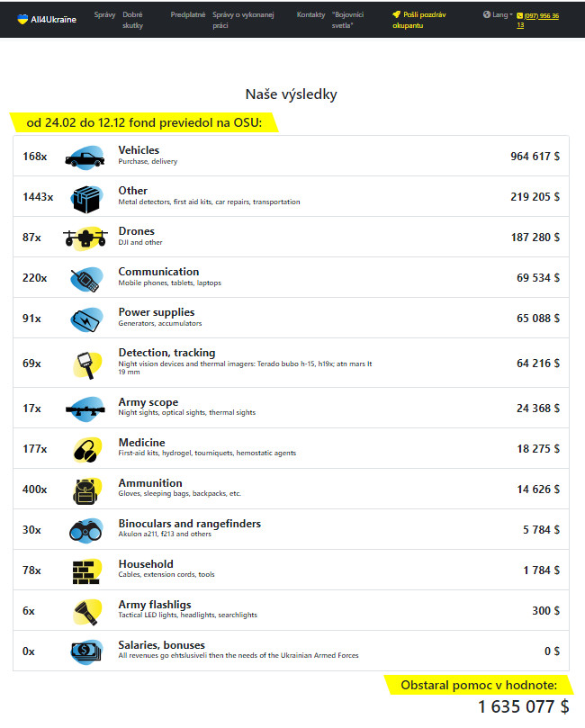Click the Drones quadcopter icon
This screenshot has width=585, height=728.
[x=85, y=238]
